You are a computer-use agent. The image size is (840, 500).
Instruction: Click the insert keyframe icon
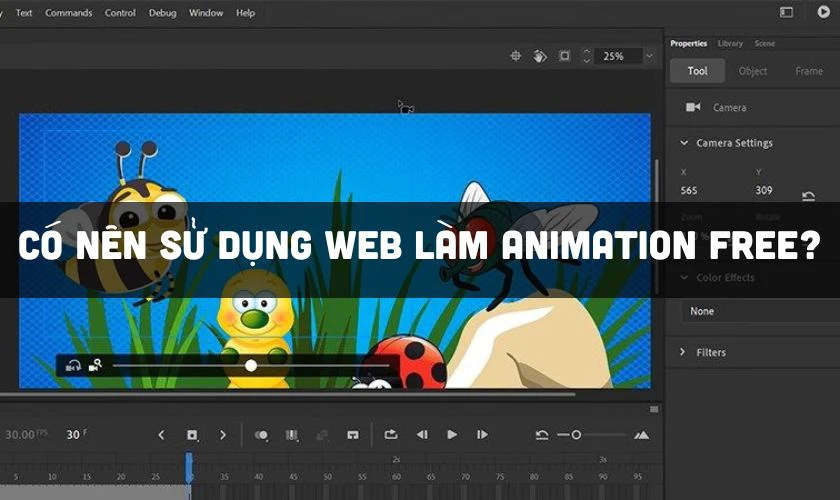(x=192, y=435)
